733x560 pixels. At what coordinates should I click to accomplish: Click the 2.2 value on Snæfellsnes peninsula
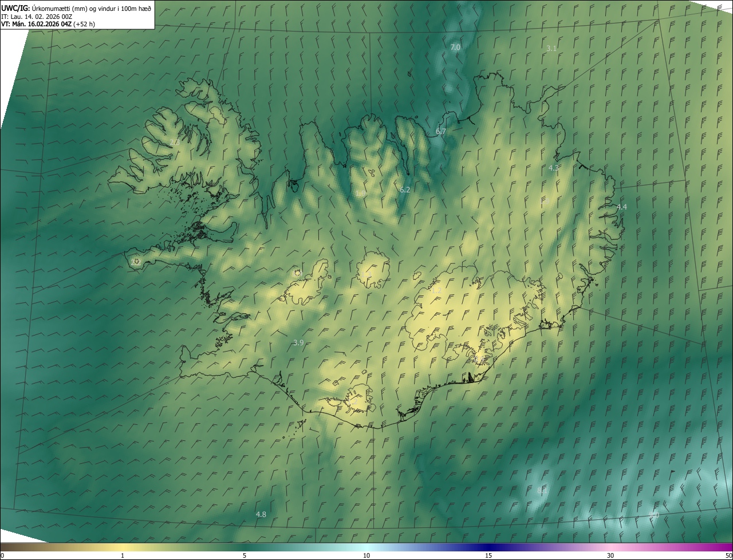[x=136, y=262]
